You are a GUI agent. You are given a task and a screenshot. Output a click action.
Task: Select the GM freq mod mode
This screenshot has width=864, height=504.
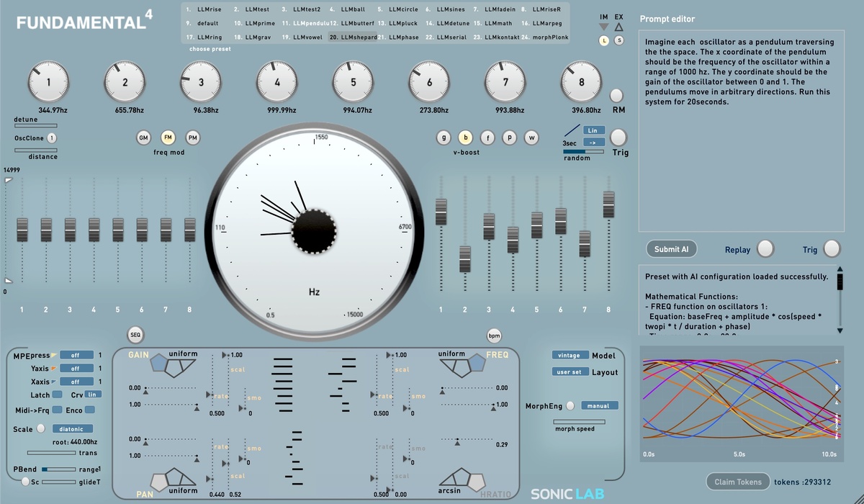tap(143, 138)
